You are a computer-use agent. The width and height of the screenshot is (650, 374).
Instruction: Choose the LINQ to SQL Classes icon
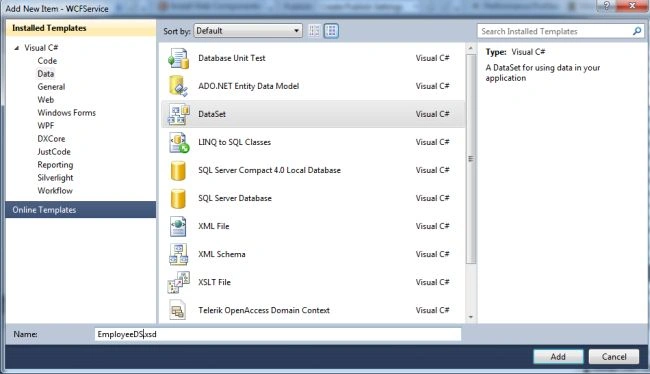pos(179,143)
